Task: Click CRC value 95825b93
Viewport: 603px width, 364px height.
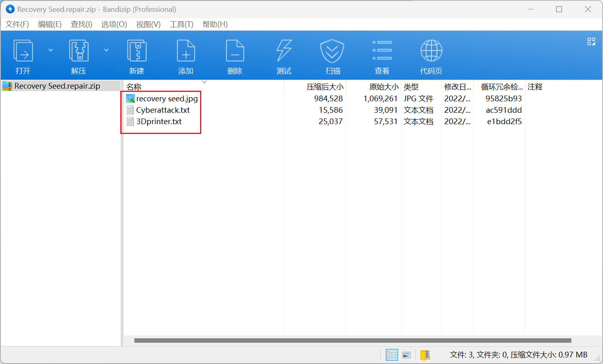Action: 504,98
